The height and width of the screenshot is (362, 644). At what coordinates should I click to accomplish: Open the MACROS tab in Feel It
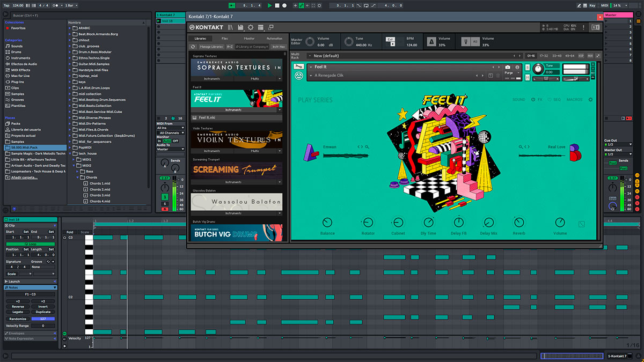[574, 100]
